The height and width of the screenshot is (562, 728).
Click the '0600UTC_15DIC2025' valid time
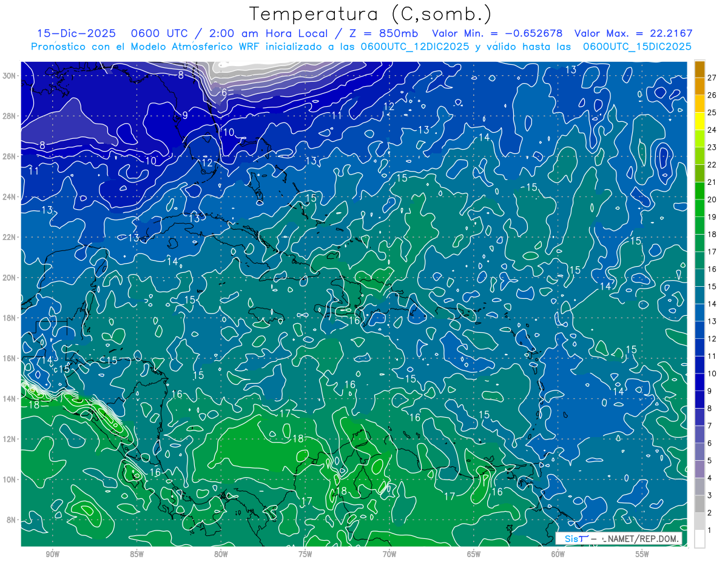click(x=637, y=47)
